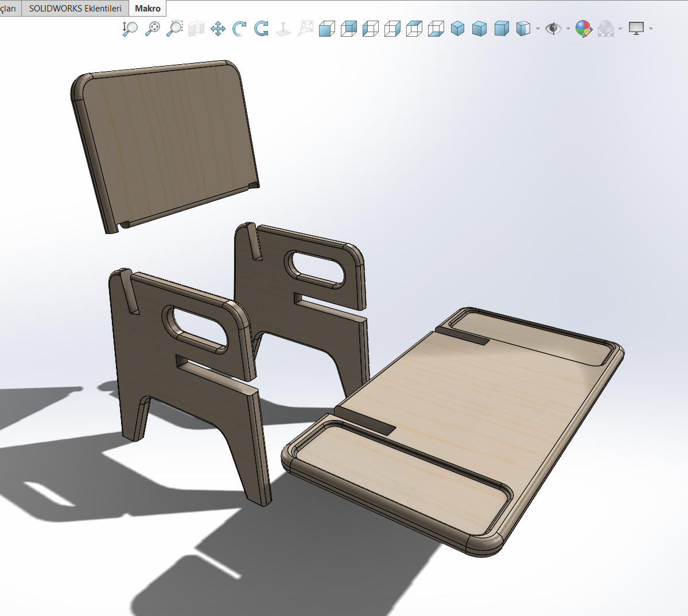
Task: Choose the Roll View clockwise arrow
Action: [x=261, y=29]
